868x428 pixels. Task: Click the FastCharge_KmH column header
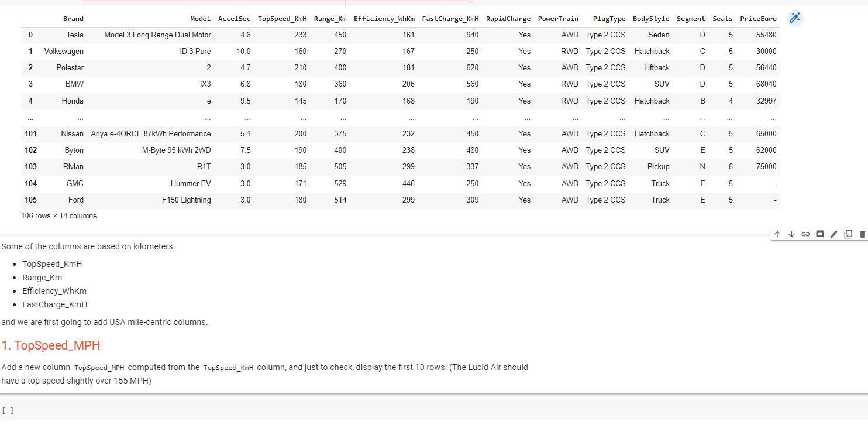point(450,19)
